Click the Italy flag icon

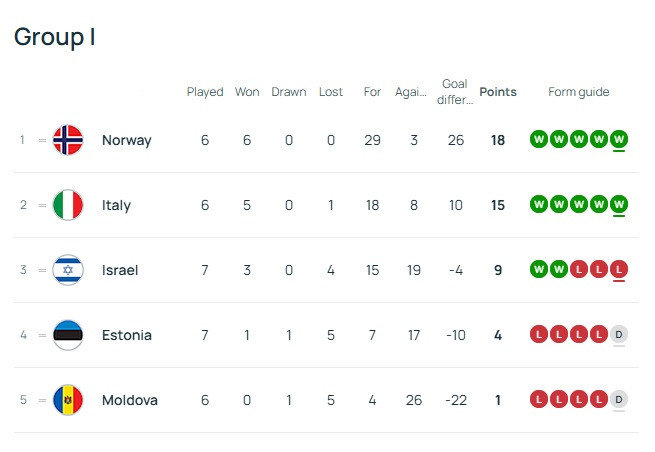pyautogui.click(x=68, y=205)
